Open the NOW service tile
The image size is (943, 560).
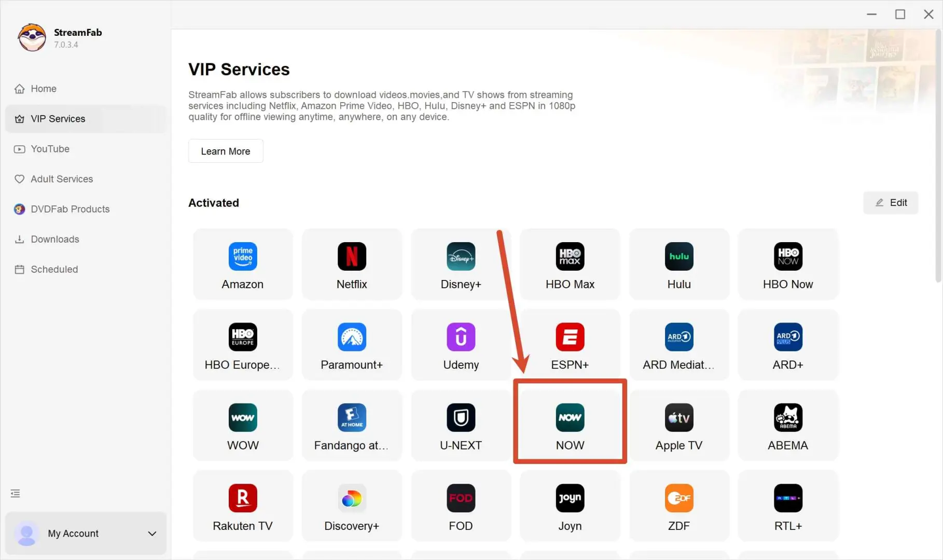pos(570,426)
